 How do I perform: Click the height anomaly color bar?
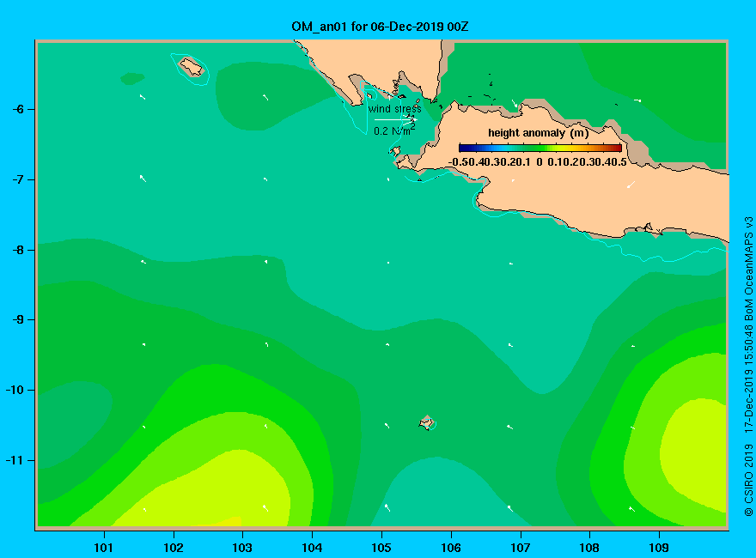[540, 148]
